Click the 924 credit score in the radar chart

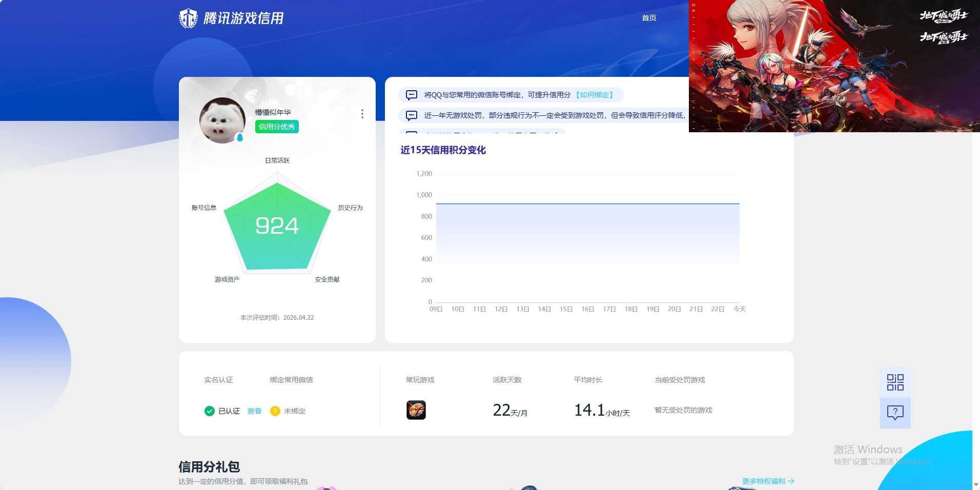[x=277, y=226]
